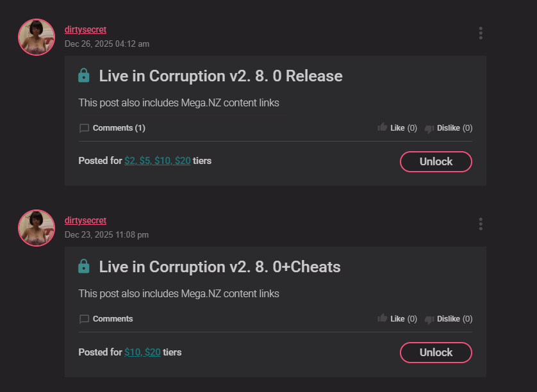This screenshot has height=392, width=537.
Task: Unlock the Live in Corruption v2. 8. 0 Release post
Action: click(436, 161)
